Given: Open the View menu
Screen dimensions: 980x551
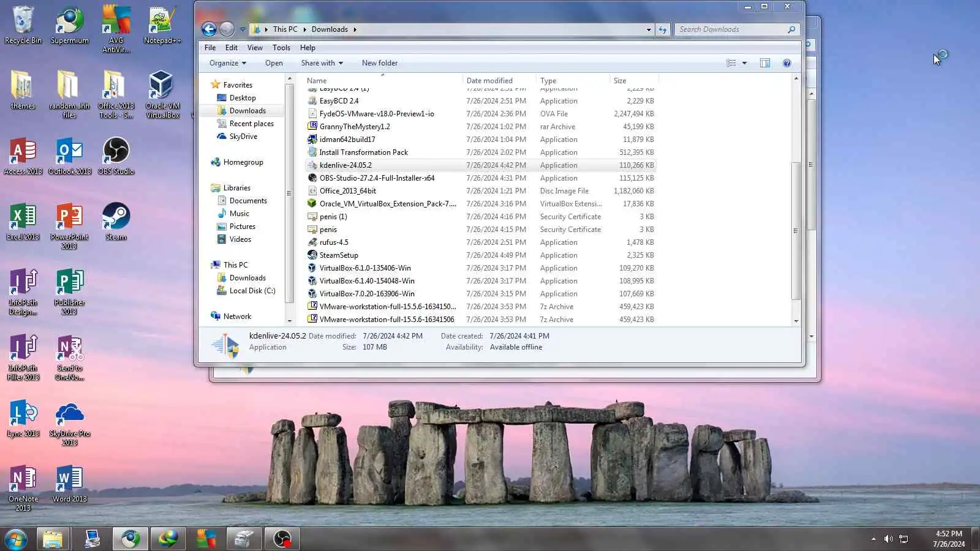Looking at the screenshot, I should click(255, 48).
